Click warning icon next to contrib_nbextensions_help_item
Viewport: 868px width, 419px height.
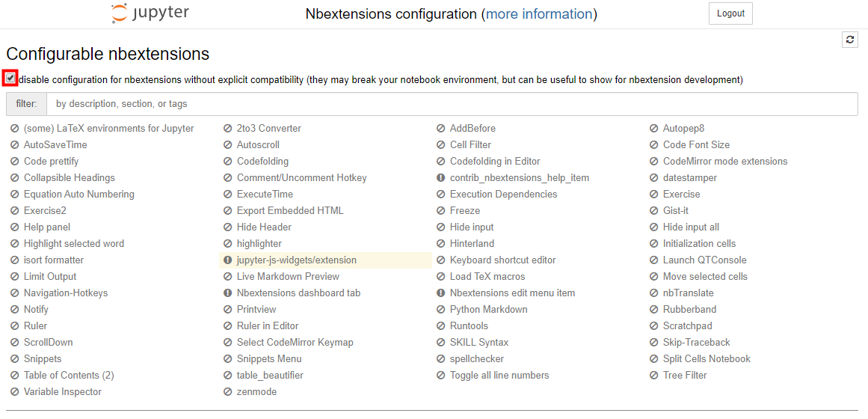tap(440, 179)
